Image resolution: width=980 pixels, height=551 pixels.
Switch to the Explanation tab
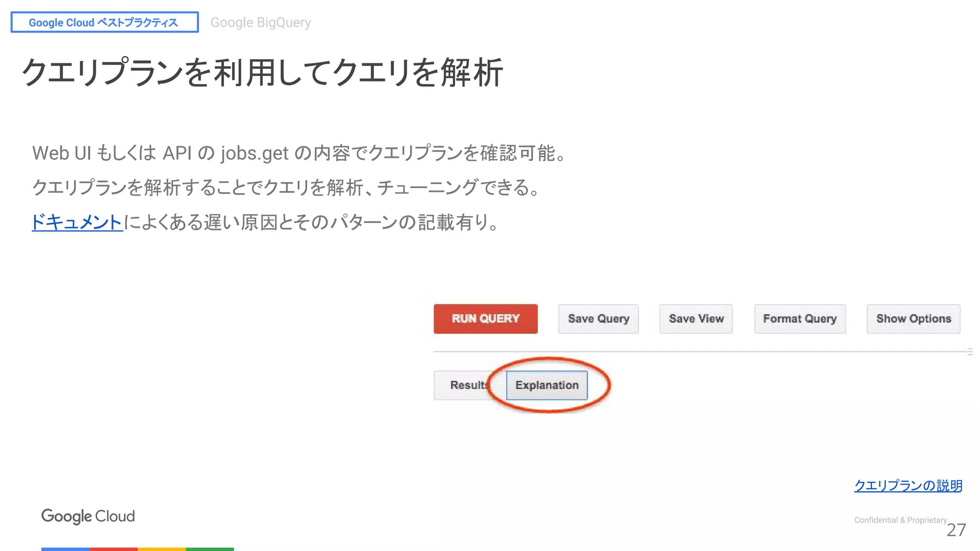click(547, 385)
